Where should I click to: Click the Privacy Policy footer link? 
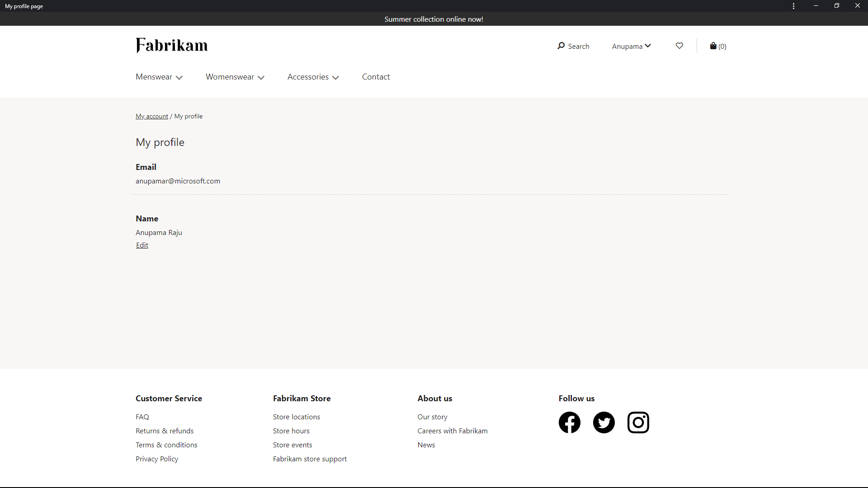pos(157,458)
